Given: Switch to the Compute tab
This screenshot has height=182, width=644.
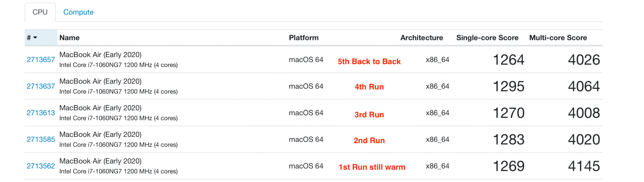Looking at the screenshot, I should point(78,12).
